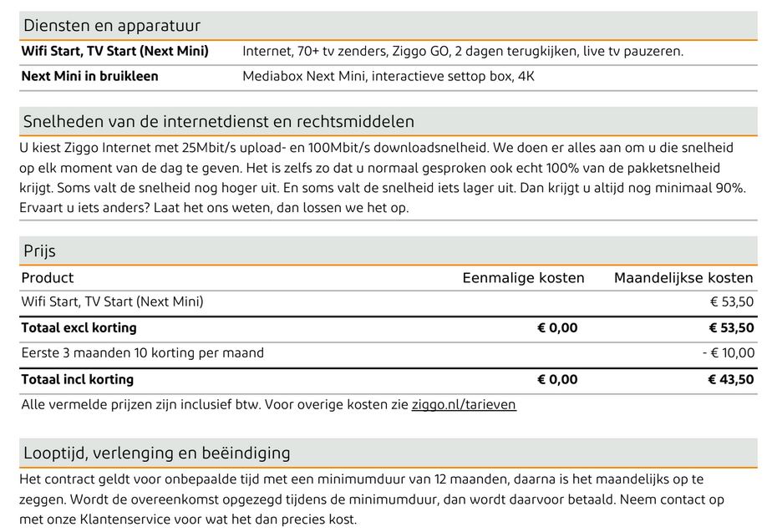The height and width of the screenshot is (532, 772).
Task: Click the non-bold € 53,50 product price
Action: 731,302
